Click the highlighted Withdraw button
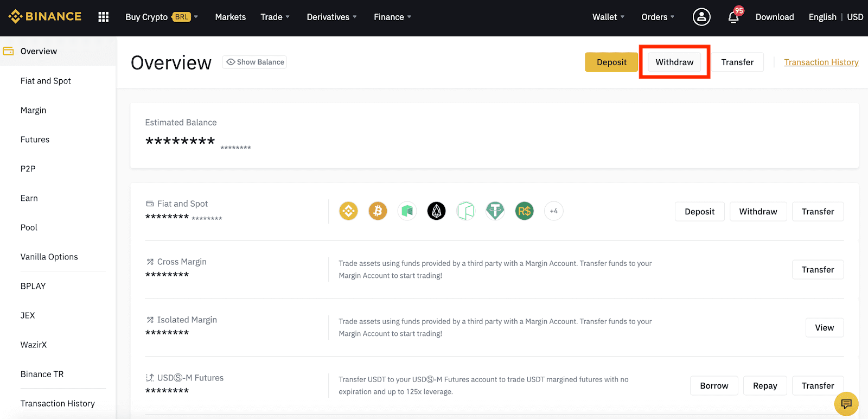868x419 pixels. [x=674, y=62]
